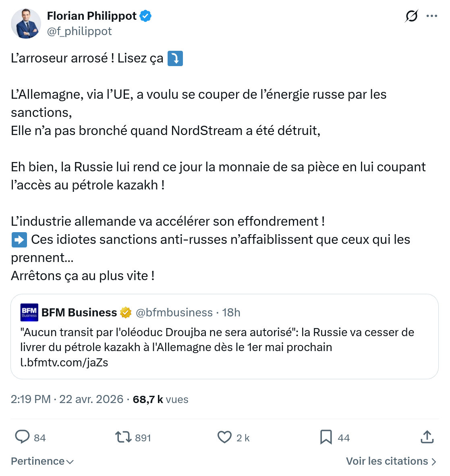450x476 pixels.
Task: Expand citations via the Voir les citations chevron
Action: tap(434, 461)
